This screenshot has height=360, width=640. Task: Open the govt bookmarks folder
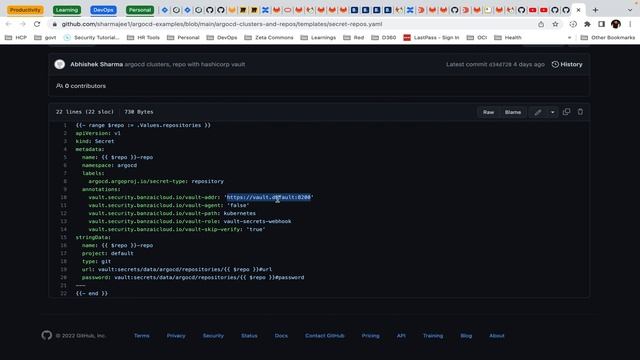pos(45,38)
